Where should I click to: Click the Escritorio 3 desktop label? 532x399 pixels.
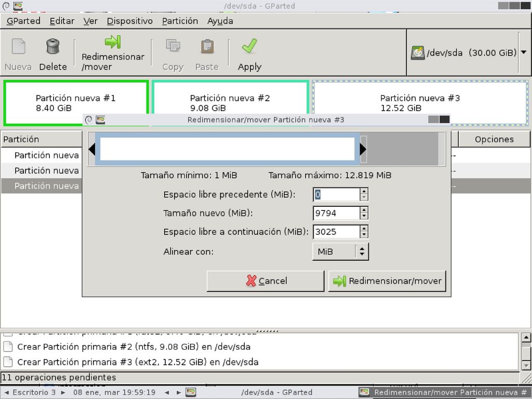(x=34, y=393)
